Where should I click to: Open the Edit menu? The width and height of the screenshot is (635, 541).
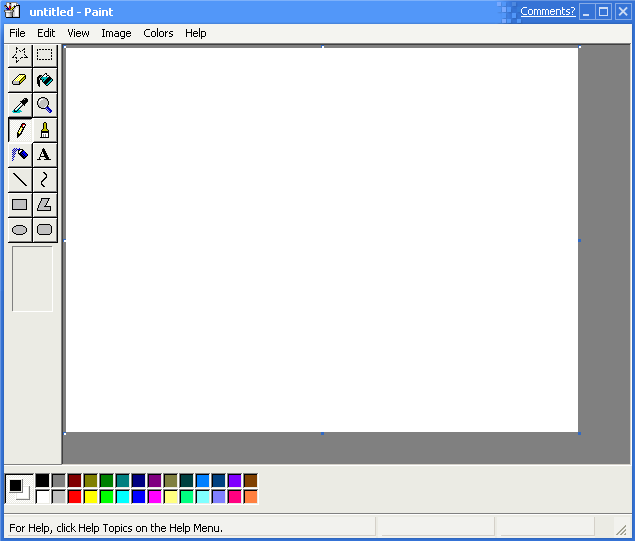click(46, 33)
